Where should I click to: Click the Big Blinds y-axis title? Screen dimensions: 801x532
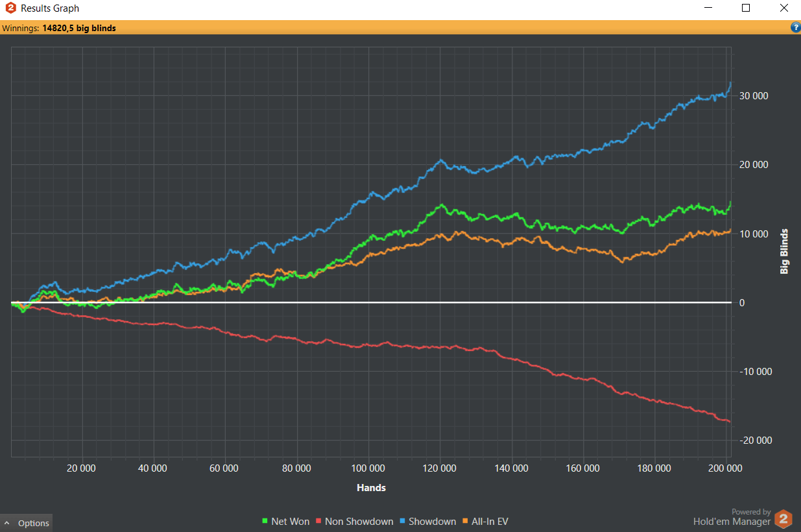point(784,251)
